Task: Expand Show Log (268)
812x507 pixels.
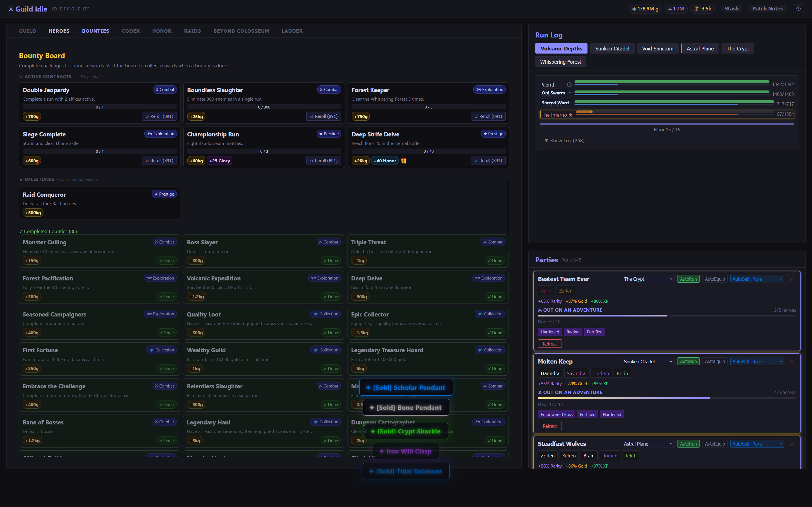Action: coord(564,141)
